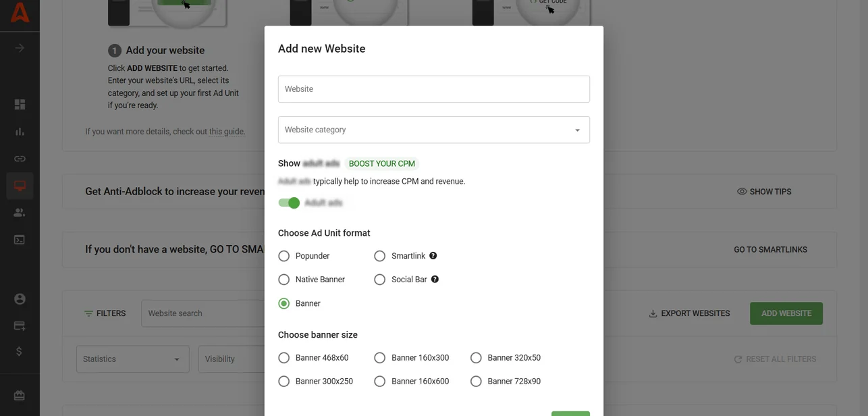Open the Dashboard grid icon in sidebar
Viewport: 868px width, 416px height.
20,104
